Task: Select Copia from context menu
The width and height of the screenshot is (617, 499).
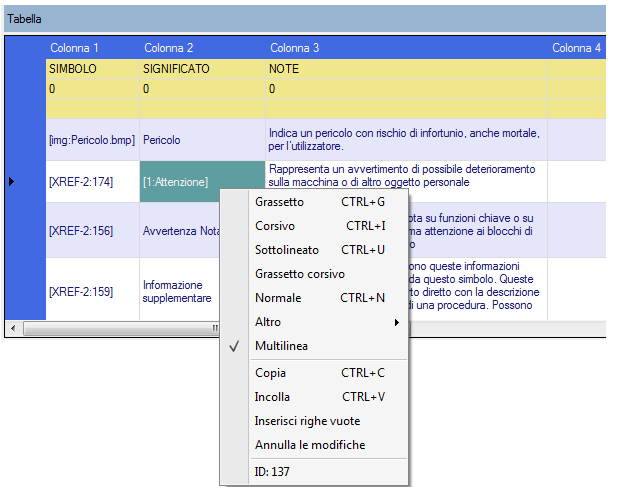Action: pos(329,373)
